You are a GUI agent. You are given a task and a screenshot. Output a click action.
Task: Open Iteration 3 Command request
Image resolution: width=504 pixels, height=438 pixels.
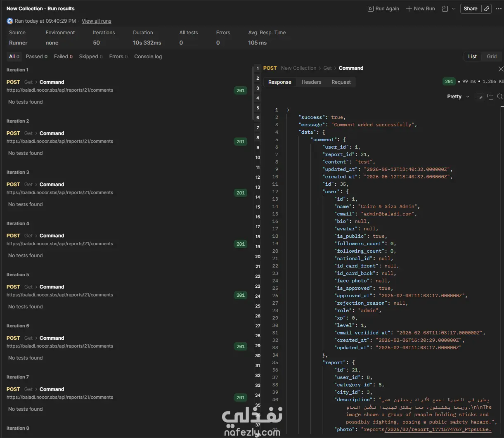[52, 185]
